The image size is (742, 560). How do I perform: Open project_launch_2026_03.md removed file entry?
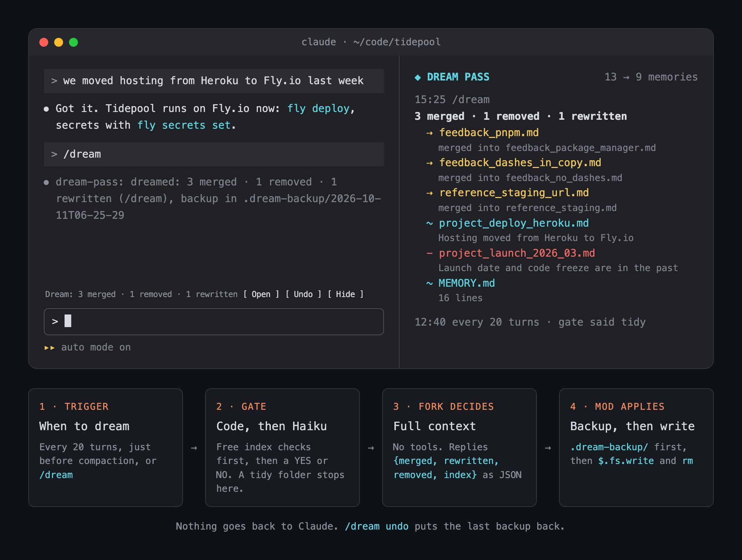click(517, 253)
